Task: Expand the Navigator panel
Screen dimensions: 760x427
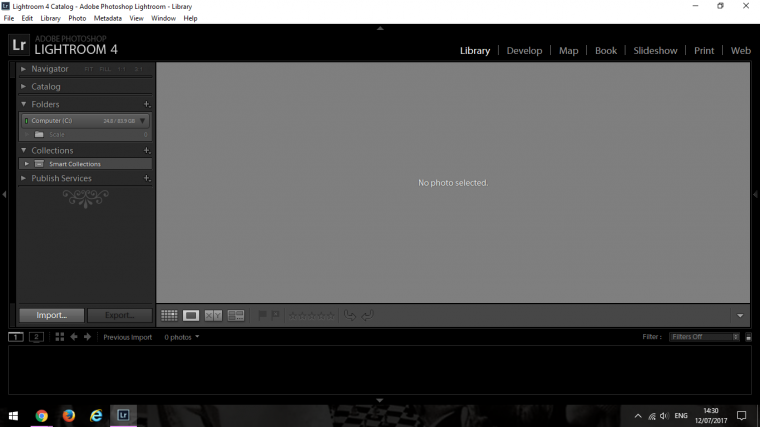Action: tap(23, 69)
